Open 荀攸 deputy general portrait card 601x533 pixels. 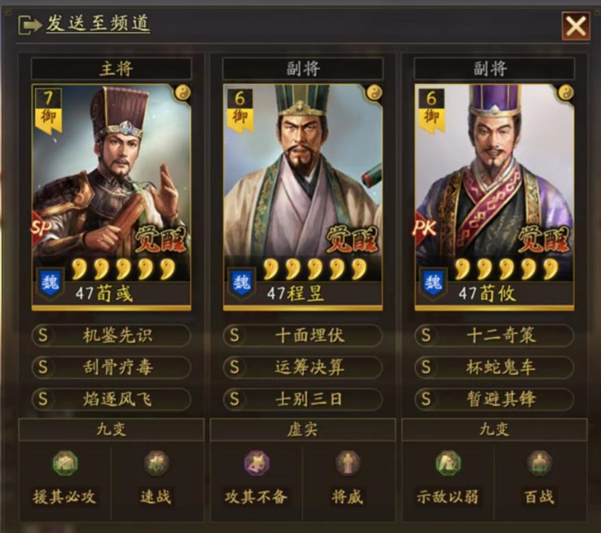(494, 197)
